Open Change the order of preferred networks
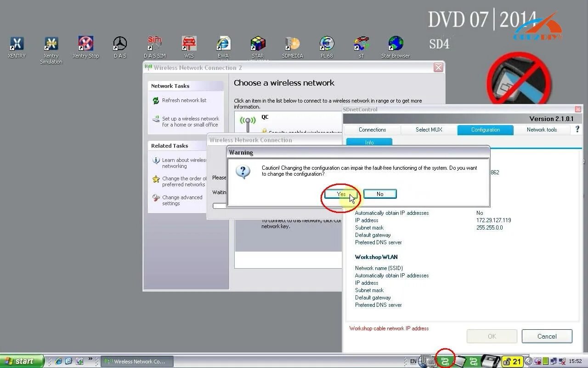This screenshot has height=368, width=588. tap(184, 181)
